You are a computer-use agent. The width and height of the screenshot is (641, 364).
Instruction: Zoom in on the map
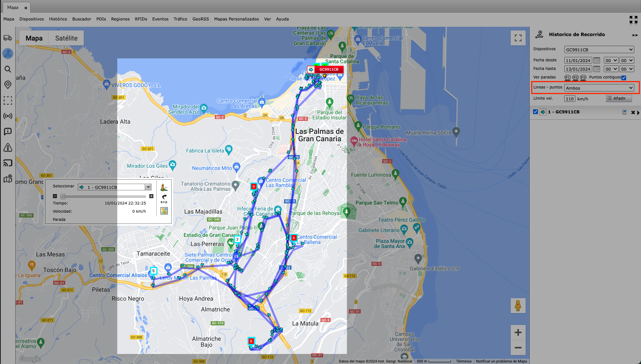[x=518, y=332]
